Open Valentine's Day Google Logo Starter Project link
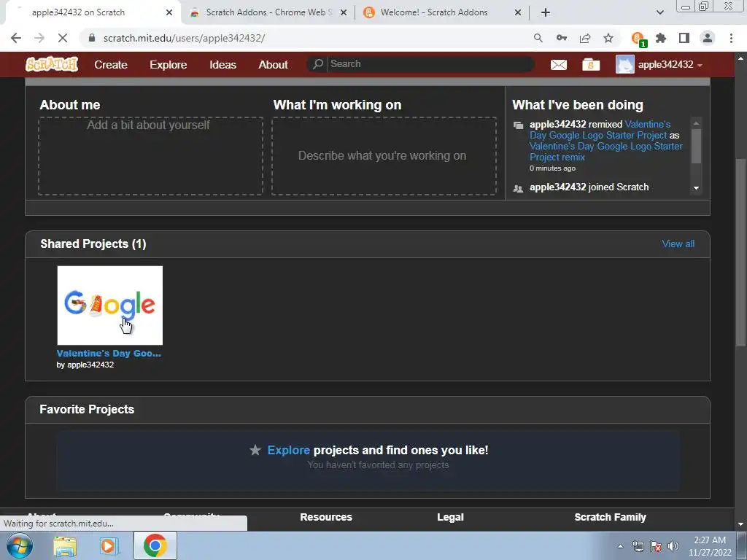Viewport: 747px width, 560px height. point(600,130)
